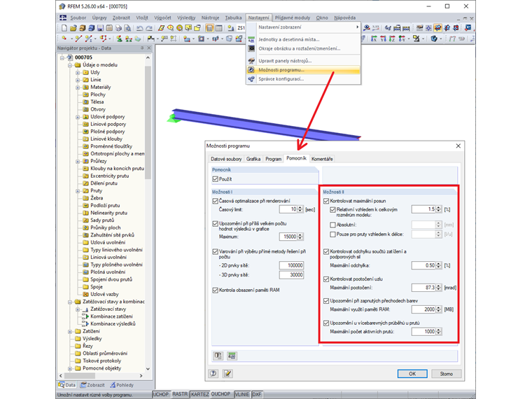The height and width of the screenshot is (399, 532).
Task: Switch to the Datové soubory tab
Action: coord(226,159)
